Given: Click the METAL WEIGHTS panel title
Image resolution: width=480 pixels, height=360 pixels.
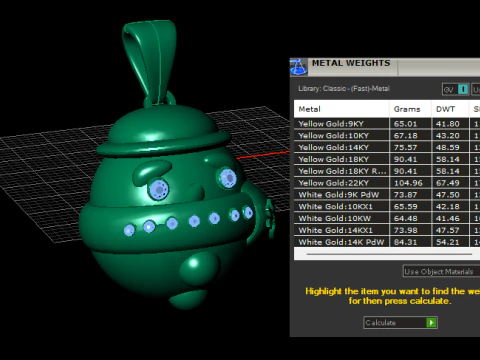Looking at the screenshot, I should [x=351, y=63].
